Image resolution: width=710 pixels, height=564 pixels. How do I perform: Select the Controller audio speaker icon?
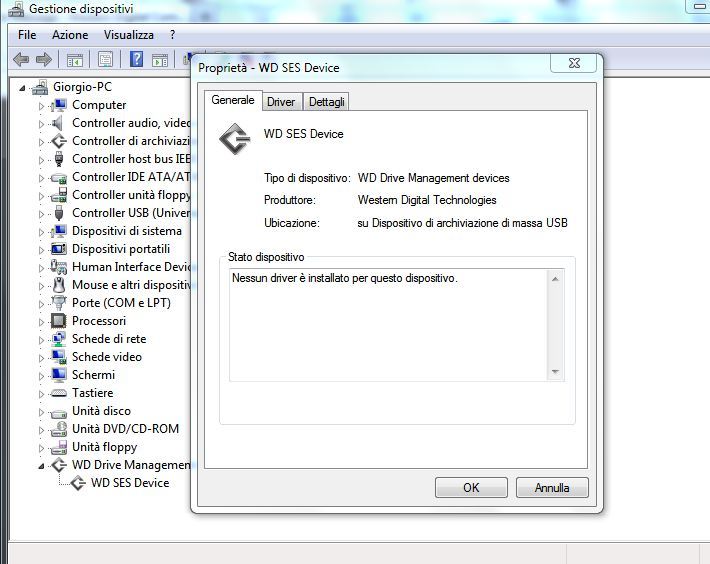[x=58, y=123]
